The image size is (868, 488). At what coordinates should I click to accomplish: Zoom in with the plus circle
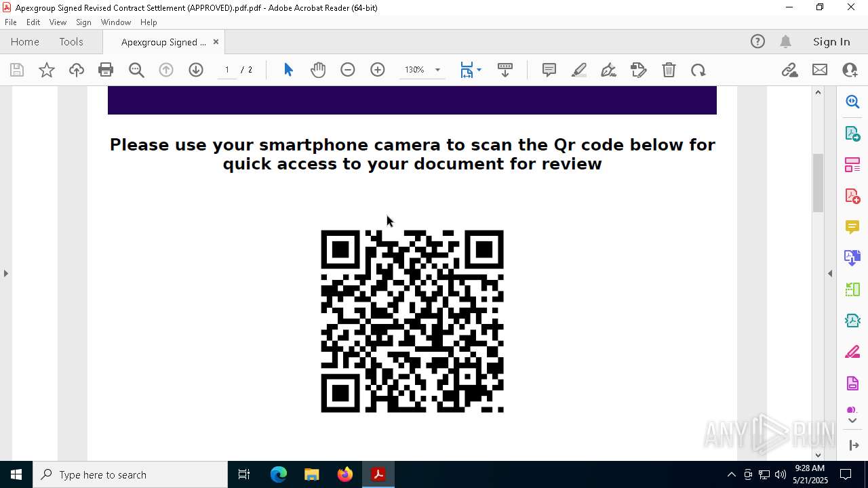[x=378, y=70]
